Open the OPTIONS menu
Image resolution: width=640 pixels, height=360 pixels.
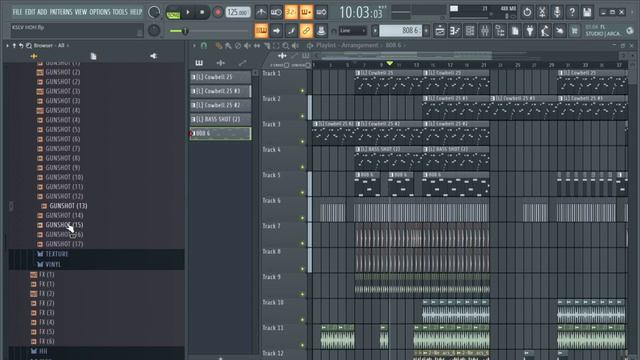[100, 12]
